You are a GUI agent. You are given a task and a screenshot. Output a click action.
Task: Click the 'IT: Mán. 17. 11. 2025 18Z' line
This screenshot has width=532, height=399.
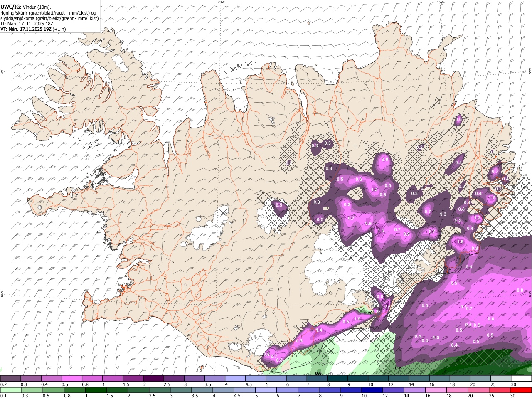tap(27, 24)
